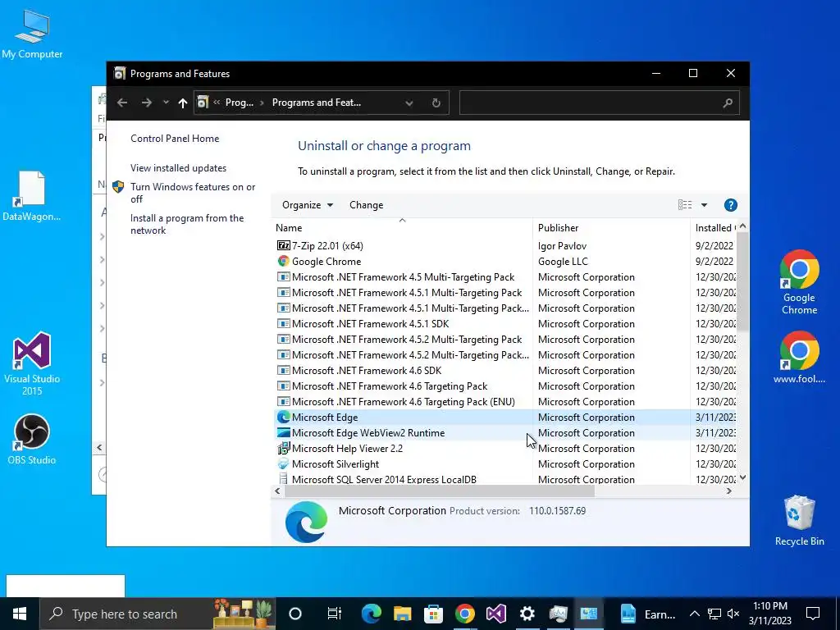Select 7-Zip 22.01 (x64) row

point(505,246)
